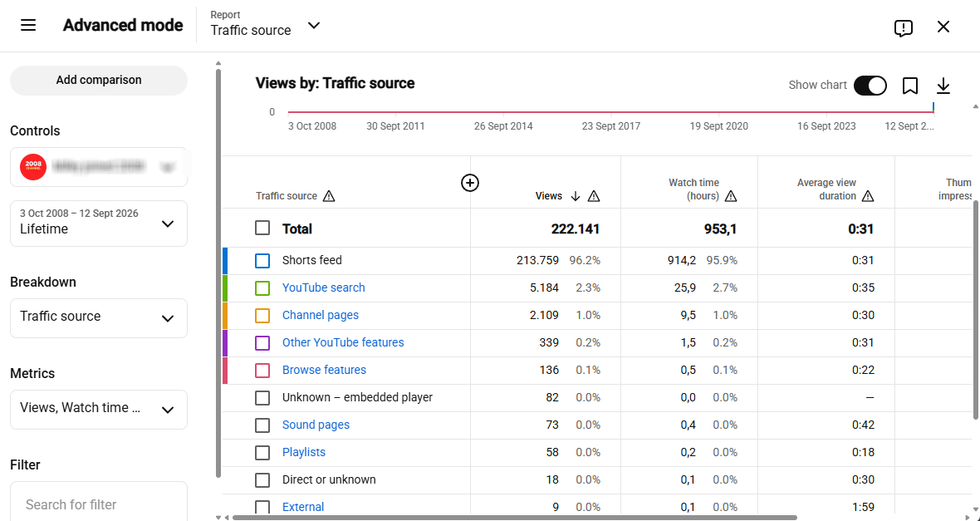Download the report via the download arrow icon
980x521 pixels.
pos(943,86)
